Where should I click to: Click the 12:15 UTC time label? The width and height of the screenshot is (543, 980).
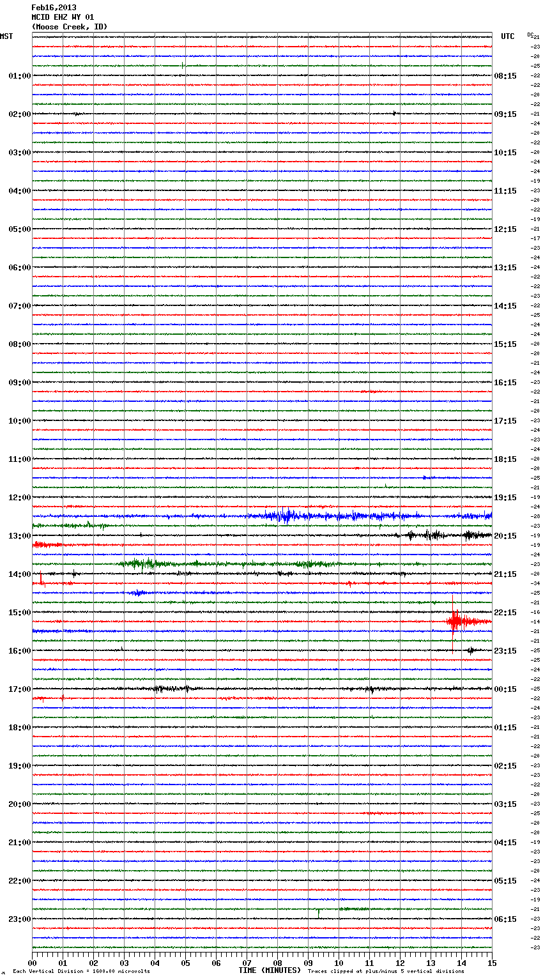(505, 229)
